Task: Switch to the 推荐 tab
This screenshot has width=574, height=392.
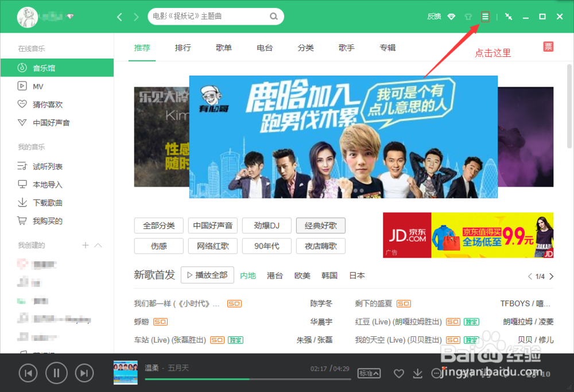Action: click(142, 48)
